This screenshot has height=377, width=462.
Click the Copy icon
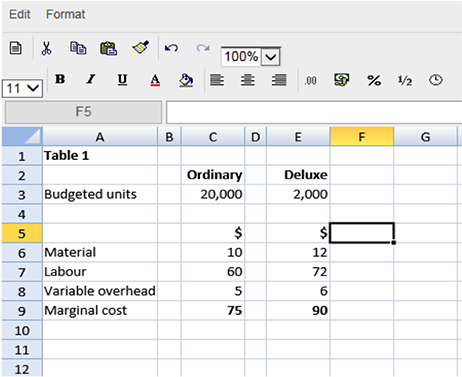[x=78, y=48]
